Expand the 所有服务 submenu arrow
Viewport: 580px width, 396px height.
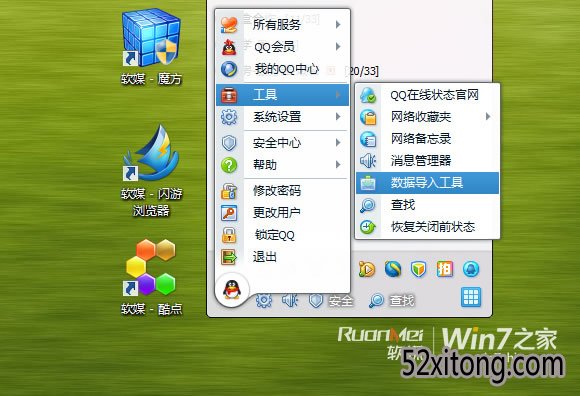[338, 25]
